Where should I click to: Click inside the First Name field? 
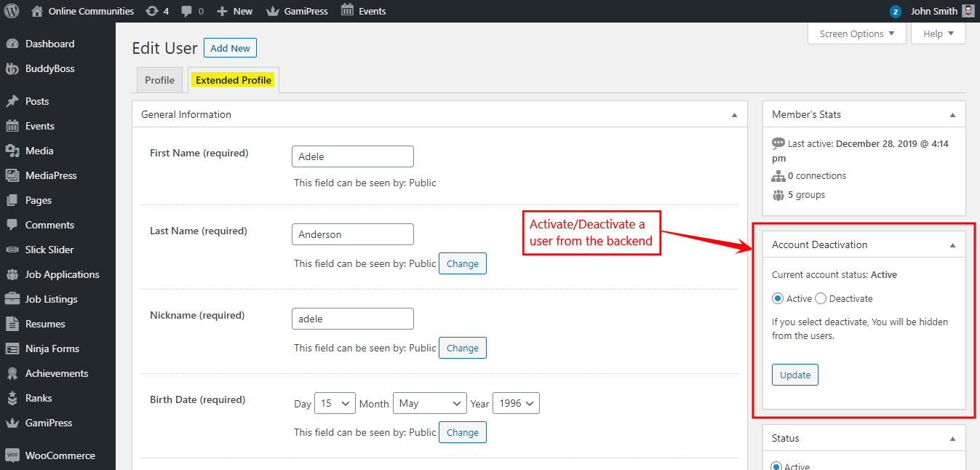click(352, 156)
